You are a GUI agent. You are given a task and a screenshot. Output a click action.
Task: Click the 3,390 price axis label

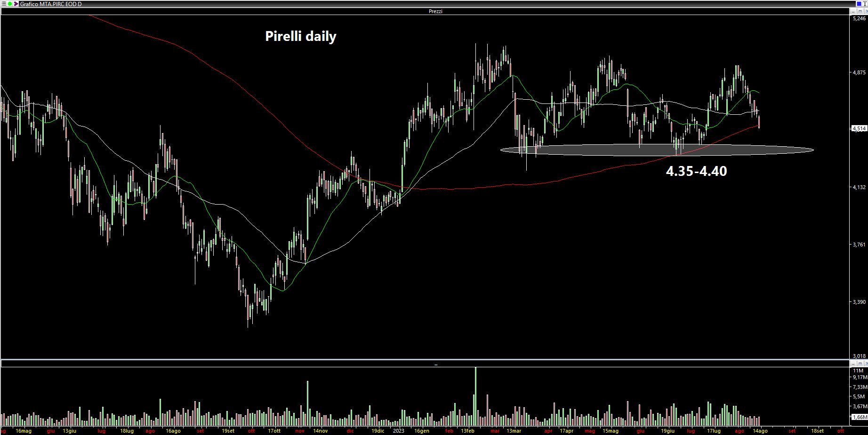click(859, 302)
